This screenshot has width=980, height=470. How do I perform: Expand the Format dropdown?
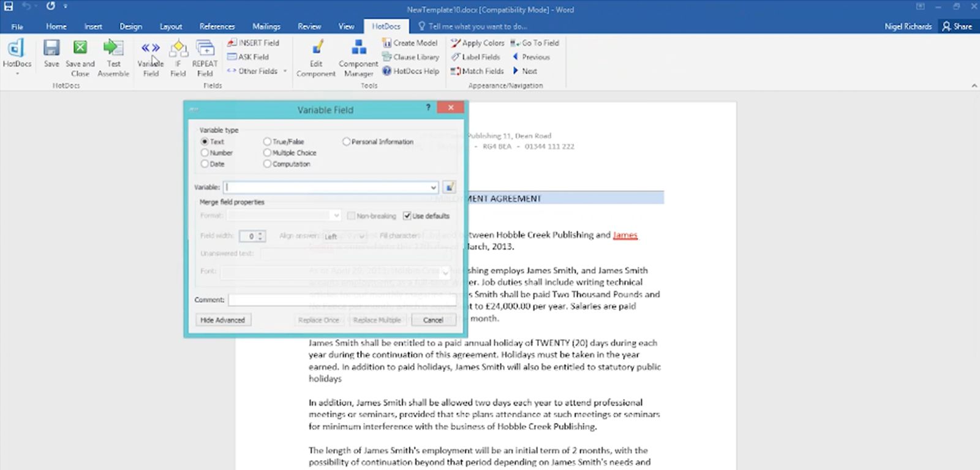pyautogui.click(x=336, y=215)
